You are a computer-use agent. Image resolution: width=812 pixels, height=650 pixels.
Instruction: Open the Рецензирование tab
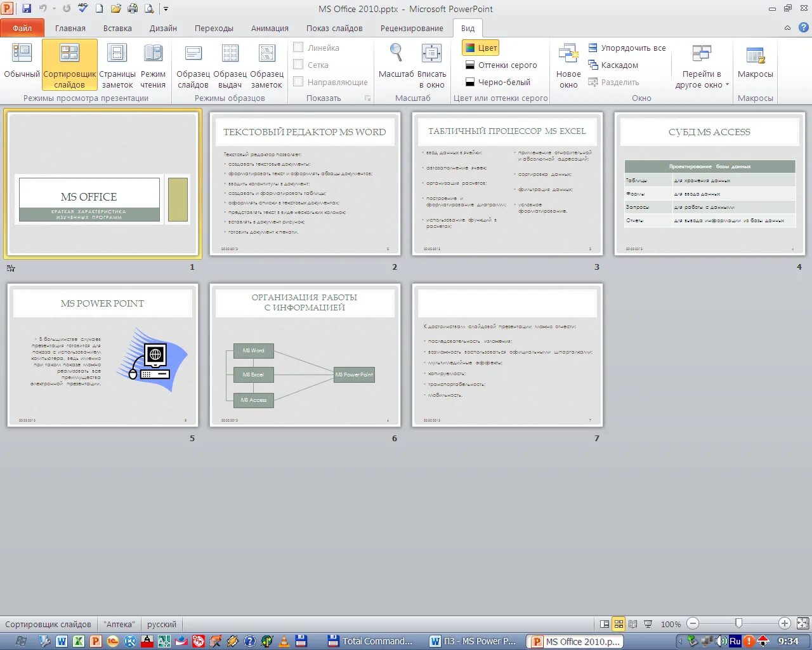tap(412, 28)
